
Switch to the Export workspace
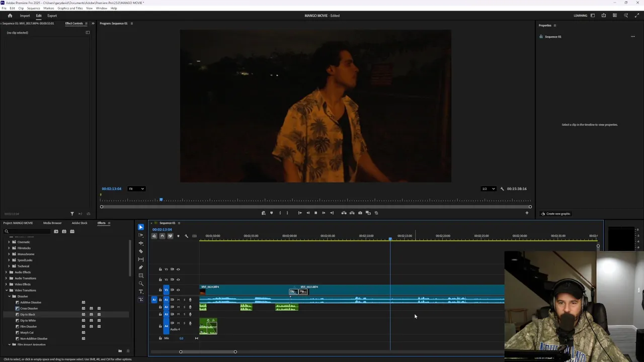tap(52, 16)
